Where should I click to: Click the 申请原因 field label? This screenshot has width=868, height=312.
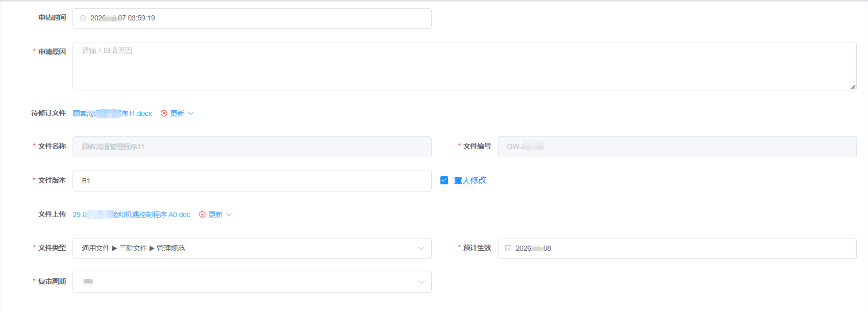52,52
